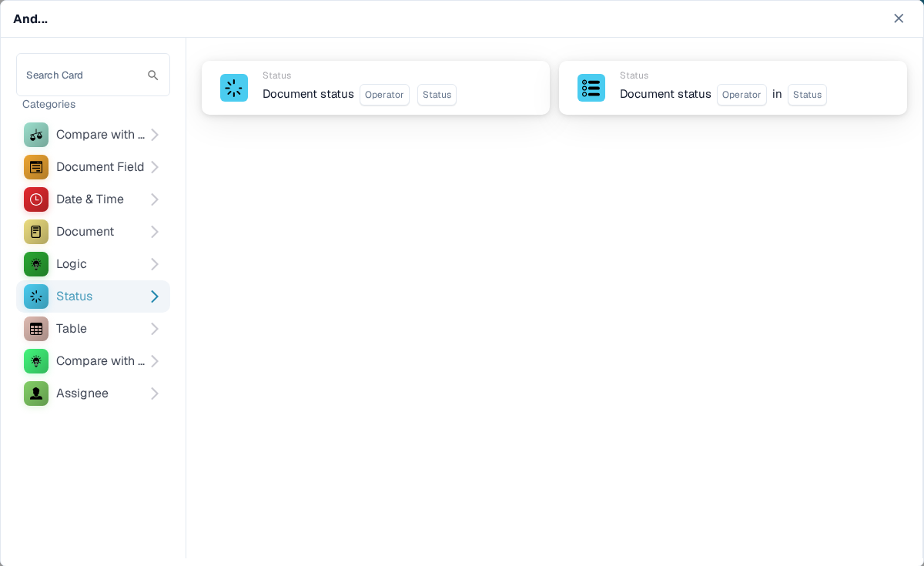Select the Logic category label
The width and height of the screenshot is (924, 566).
click(x=72, y=264)
